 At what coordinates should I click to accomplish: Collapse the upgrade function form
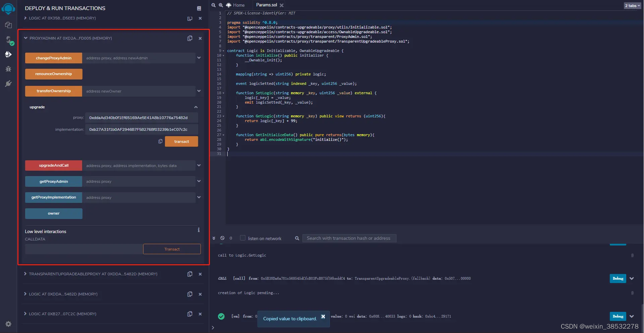point(196,107)
